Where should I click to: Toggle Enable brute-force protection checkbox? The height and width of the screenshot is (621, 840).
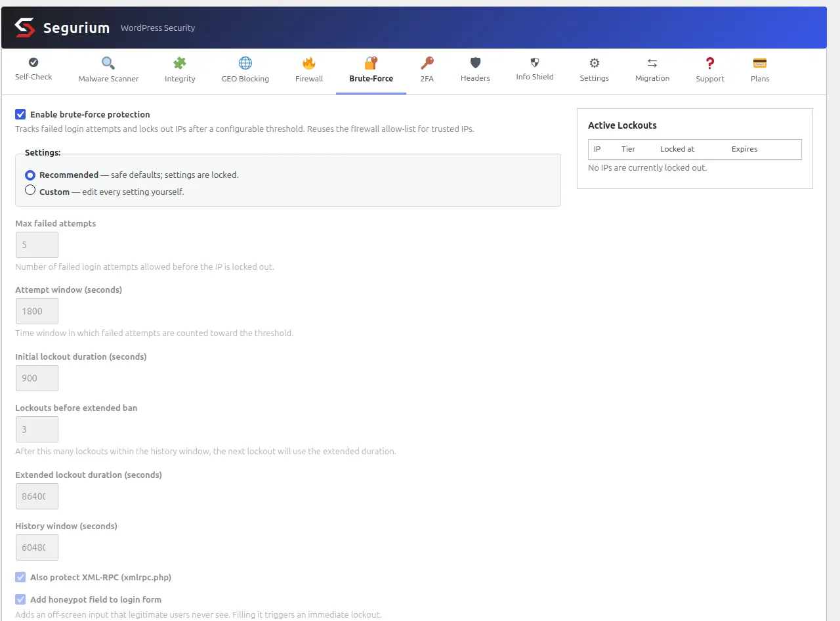20,114
